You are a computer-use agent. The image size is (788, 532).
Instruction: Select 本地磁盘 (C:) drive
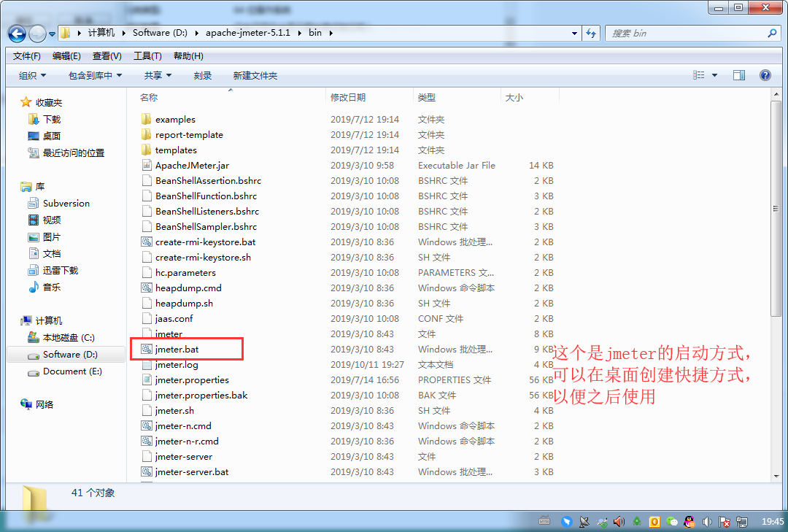(x=69, y=337)
